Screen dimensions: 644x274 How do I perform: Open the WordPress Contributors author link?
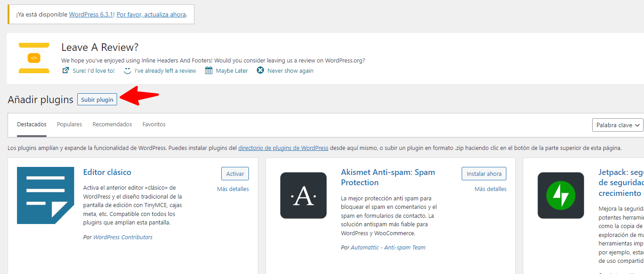[123, 237]
